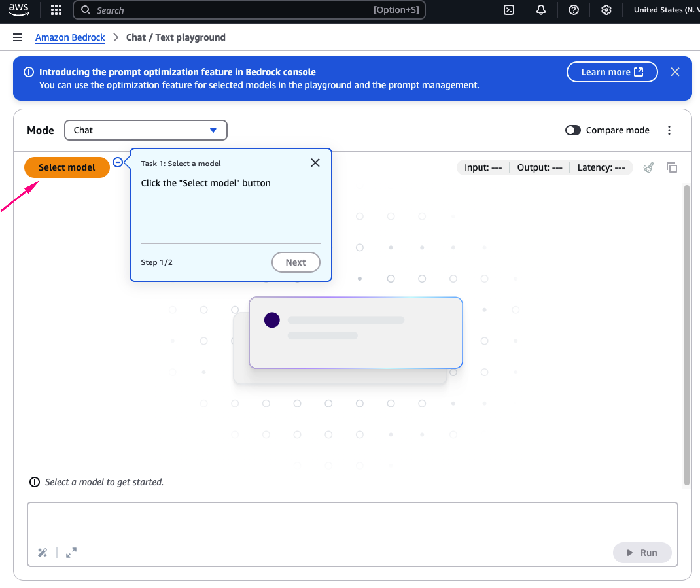Toggle Compare mode switch
The width and height of the screenshot is (700, 588).
[x=573, y=130]
